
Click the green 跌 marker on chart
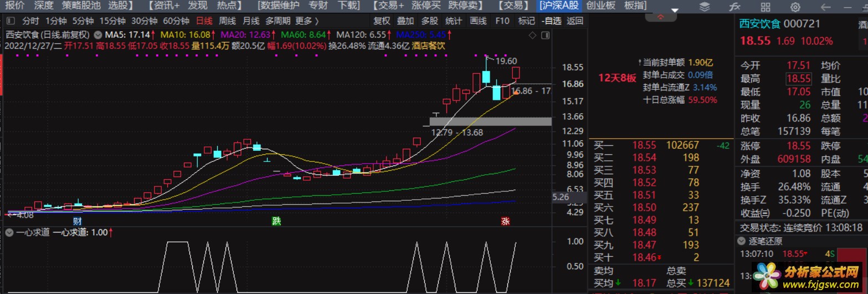click(276, 221)
